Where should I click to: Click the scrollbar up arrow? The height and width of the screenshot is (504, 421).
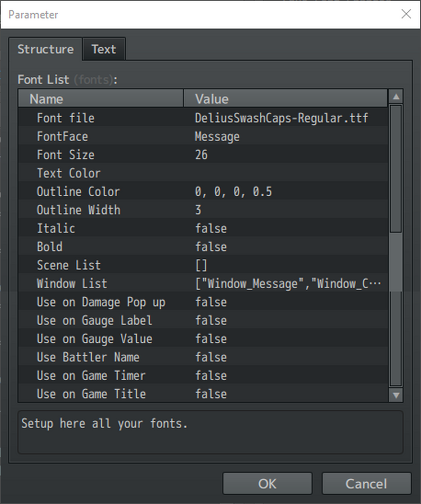pos(396,97)
